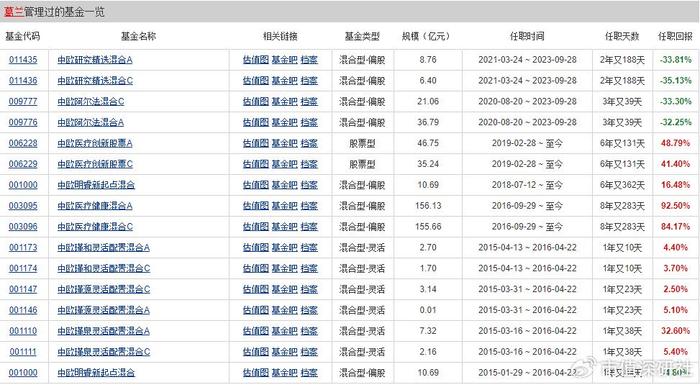Open fund code 009777 link
The height and width of the screenshot is (385, 700).
(x=23, y=101)
